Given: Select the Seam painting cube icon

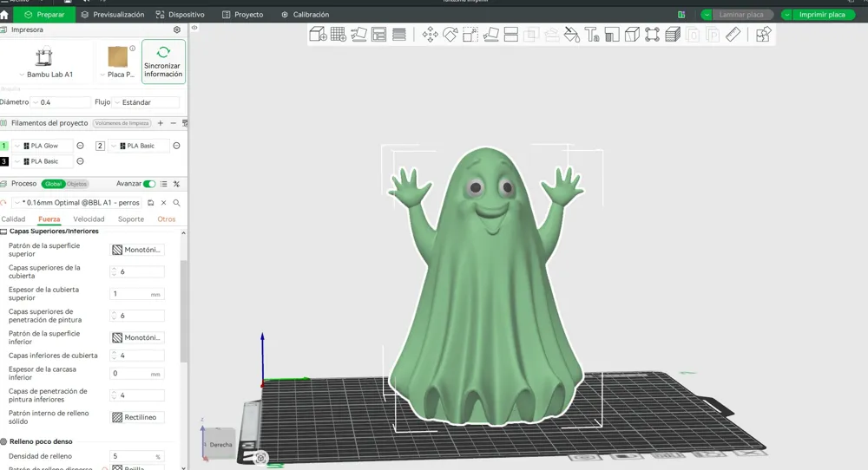Looking at the screenshot, I should click(x=632, y=35).
